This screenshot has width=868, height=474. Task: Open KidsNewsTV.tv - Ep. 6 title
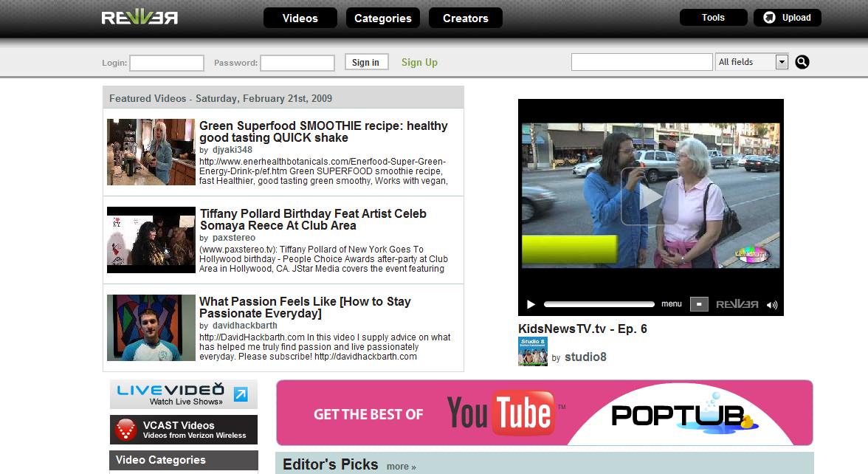coord(582,329)
